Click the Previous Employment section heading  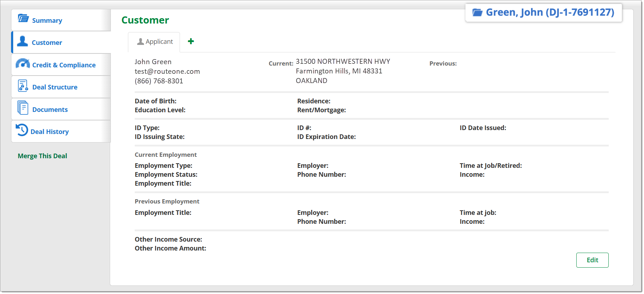click(167, 201)
